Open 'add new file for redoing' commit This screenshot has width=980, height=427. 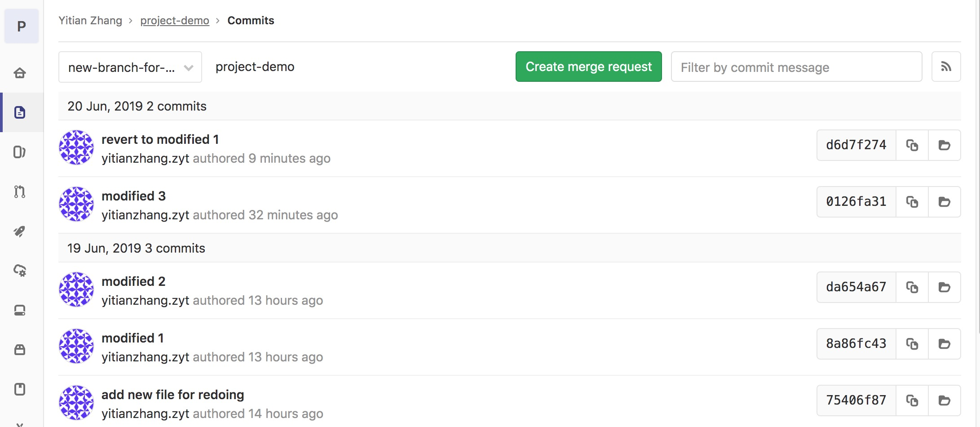(172, 395)
